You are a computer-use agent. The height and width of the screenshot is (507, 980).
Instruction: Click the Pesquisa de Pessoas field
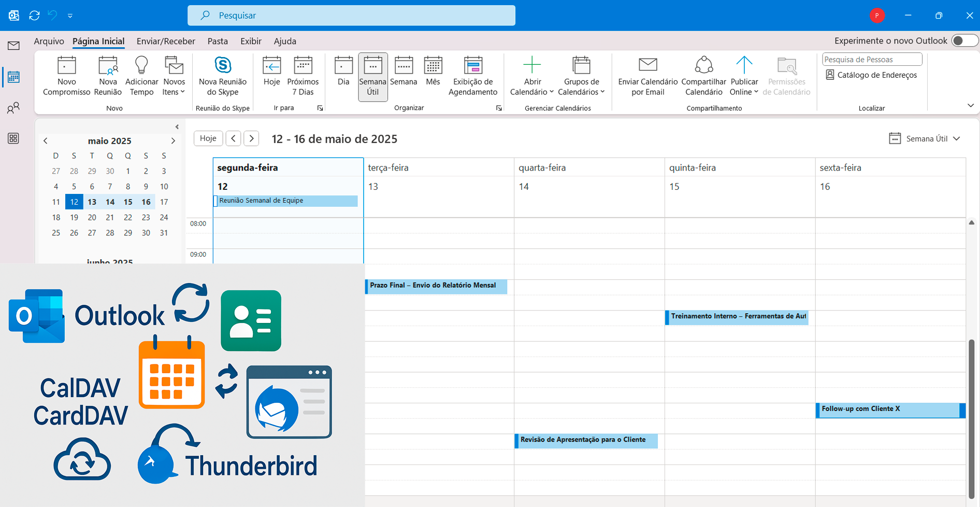click(872, 60)
